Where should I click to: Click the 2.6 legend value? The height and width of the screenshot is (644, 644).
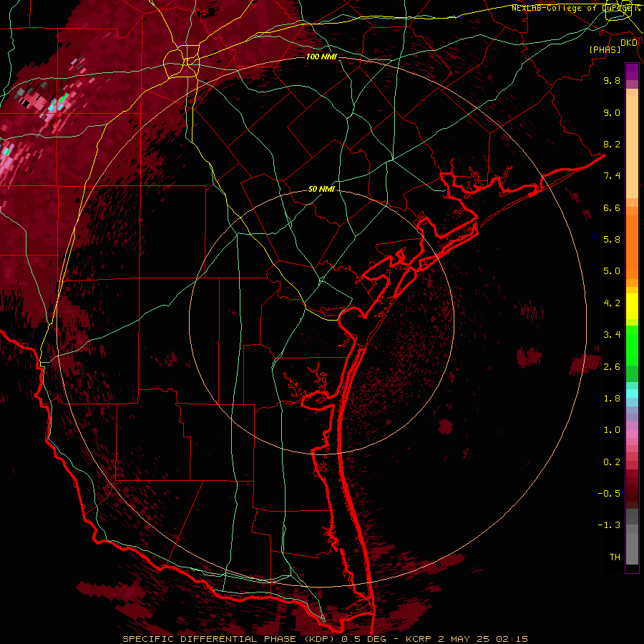pyautogui.click(x=612, y=367)
